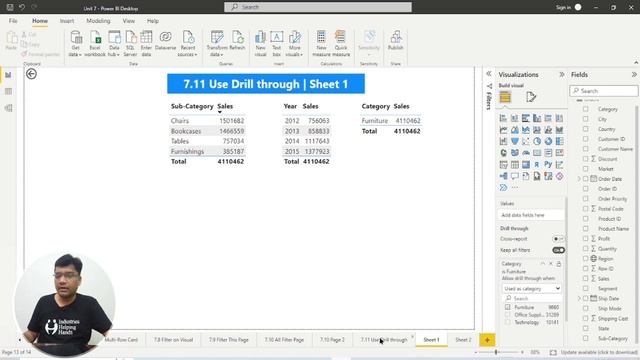640x360 pixels.
Task: Click the drill-through back arrow button
Action: (31, 74)
